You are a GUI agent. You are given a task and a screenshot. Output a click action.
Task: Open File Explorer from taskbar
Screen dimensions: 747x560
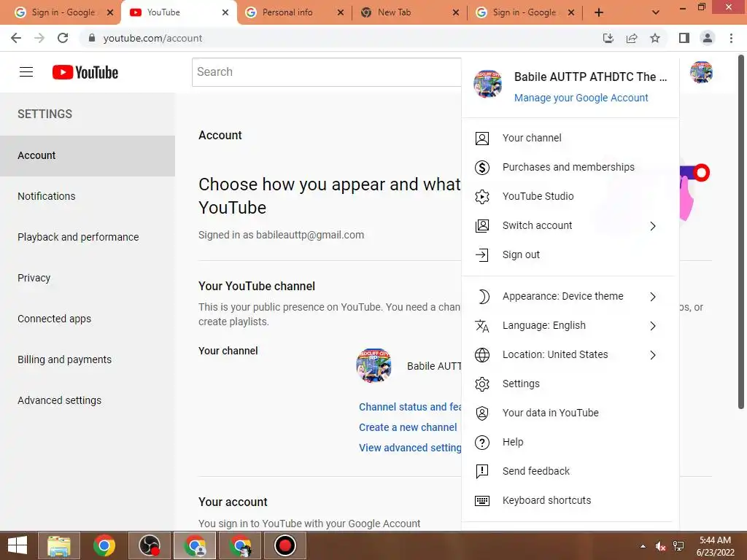coord(59,545)
